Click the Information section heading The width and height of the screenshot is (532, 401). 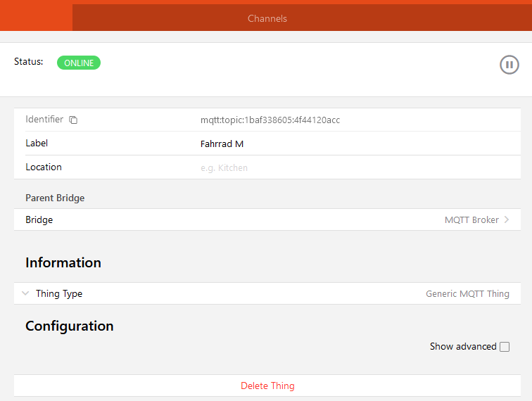63,263
